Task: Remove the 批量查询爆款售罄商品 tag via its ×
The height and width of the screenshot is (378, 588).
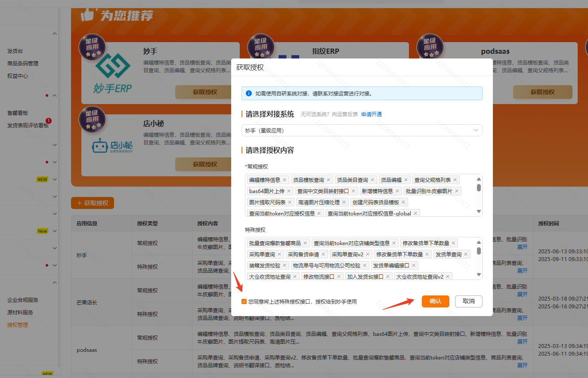Action: (305, 243)
